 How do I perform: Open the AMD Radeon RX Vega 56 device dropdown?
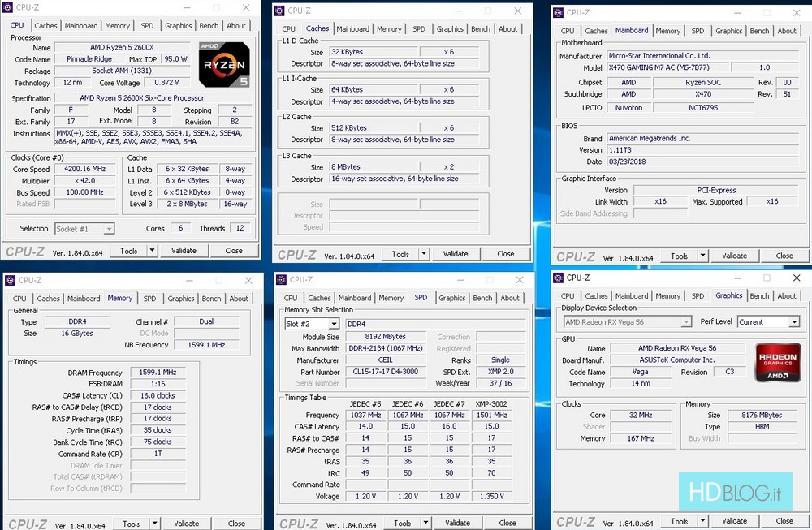[x=686, y=322]
